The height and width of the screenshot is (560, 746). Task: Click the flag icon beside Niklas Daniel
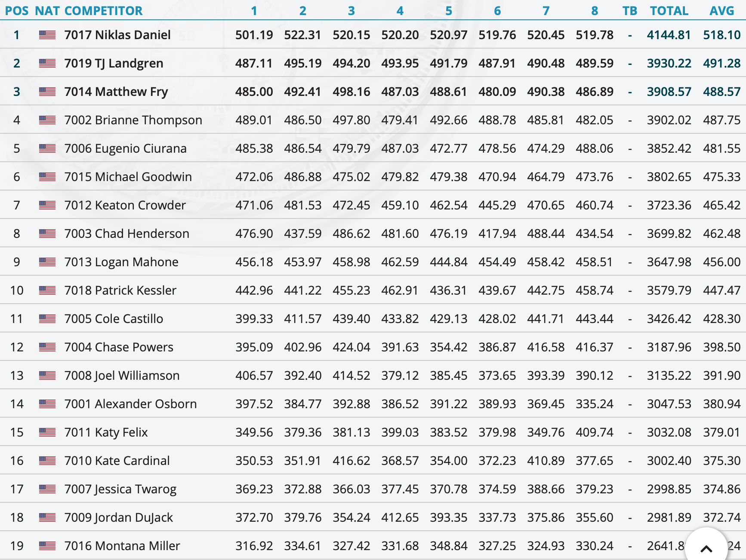pyautogui.click(x=47, y=35)
